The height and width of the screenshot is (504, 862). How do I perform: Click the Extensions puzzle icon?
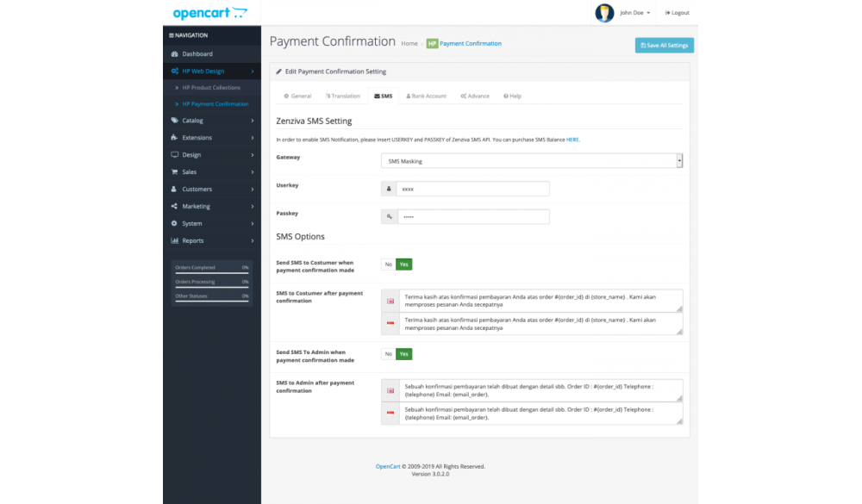(x=175, y=138)
